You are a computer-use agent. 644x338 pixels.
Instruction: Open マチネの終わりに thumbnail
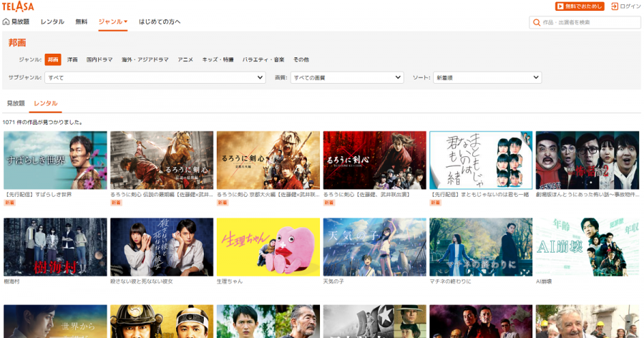(481, 247)
